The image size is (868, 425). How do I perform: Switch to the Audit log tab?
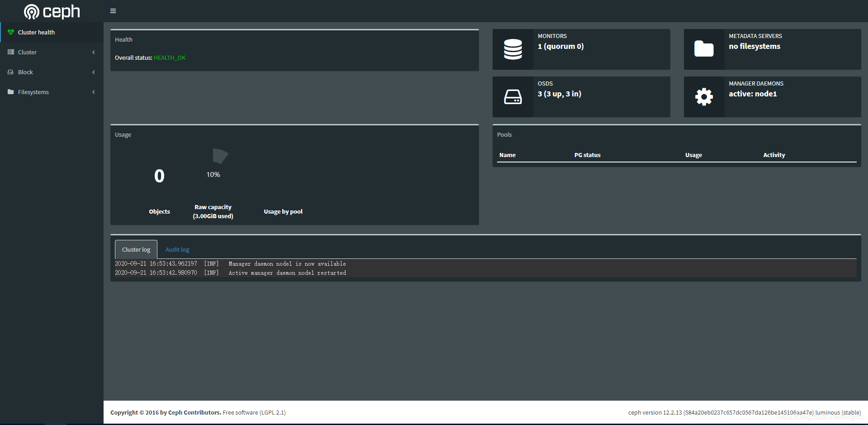point(177,249)
